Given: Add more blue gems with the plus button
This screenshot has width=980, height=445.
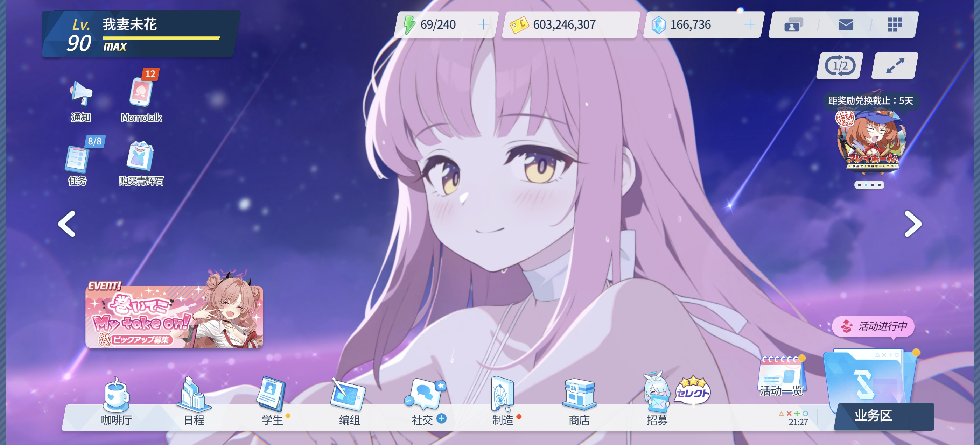Looking at the screenshot, I should click(749, 24).
